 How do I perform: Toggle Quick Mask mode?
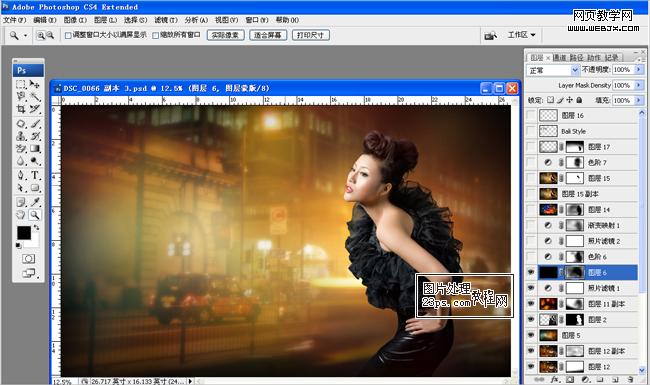point(28,259)
